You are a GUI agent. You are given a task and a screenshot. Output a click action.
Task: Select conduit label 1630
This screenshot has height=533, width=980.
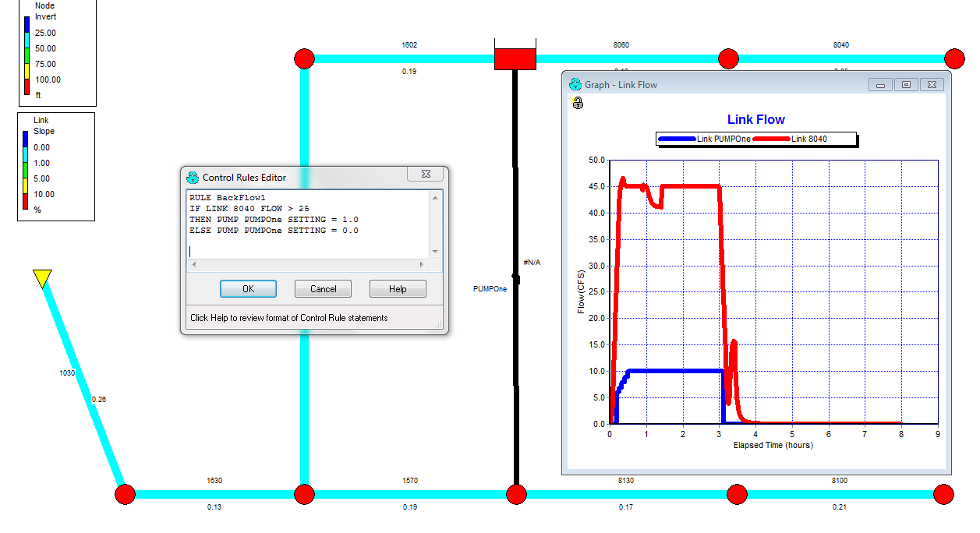point(214,481)
